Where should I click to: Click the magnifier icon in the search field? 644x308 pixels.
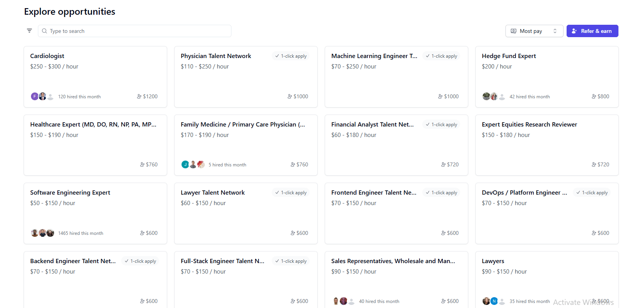[45, 31]
